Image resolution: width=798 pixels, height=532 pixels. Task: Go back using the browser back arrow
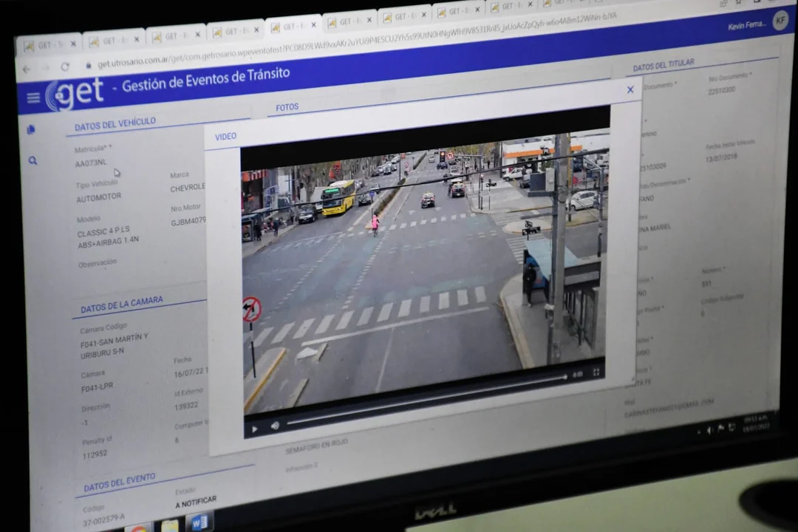pyautogui.click(x=27, y=69)
